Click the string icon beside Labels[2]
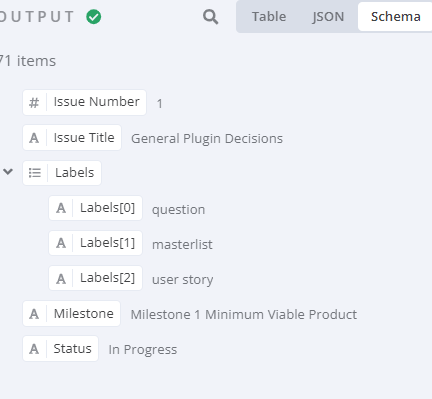 (x=61, y=278)
